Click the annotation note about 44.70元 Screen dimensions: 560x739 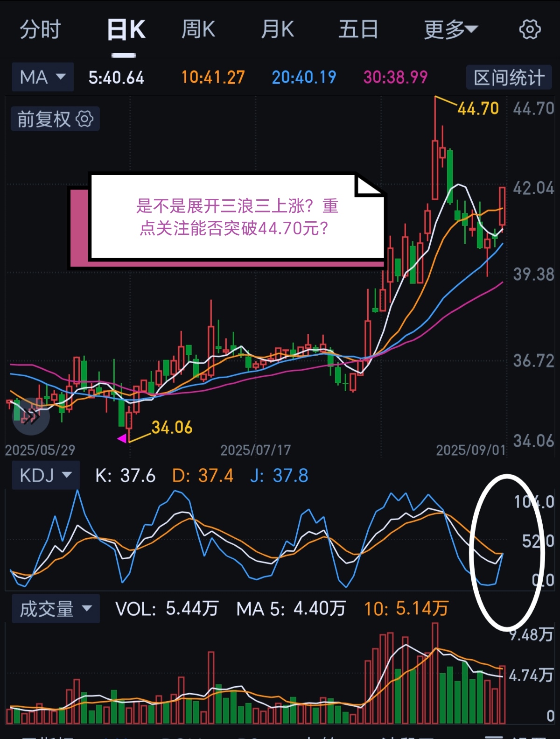(237, 217)
